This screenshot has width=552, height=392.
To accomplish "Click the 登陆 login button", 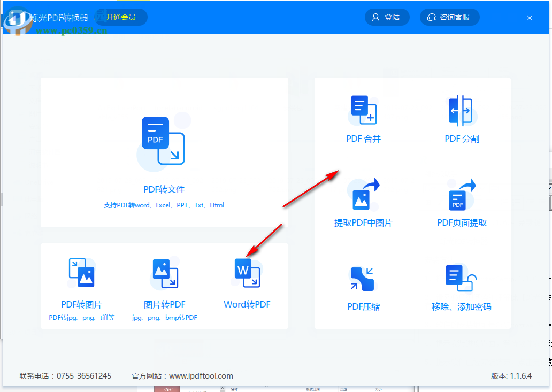I will point(387,17).
